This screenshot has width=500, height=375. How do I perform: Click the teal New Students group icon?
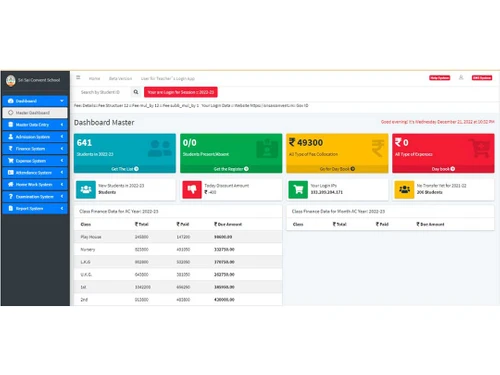(86, 190)
